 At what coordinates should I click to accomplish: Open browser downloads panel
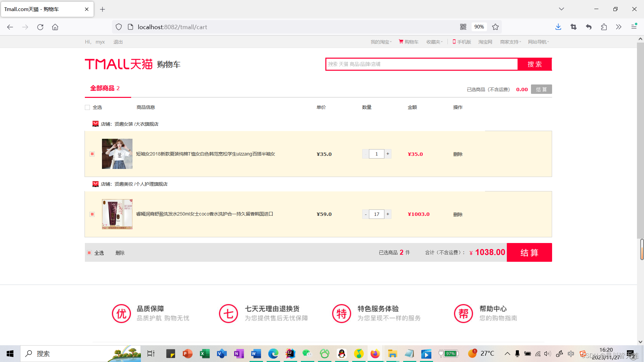pyautogui.click(x=558, y=27)
